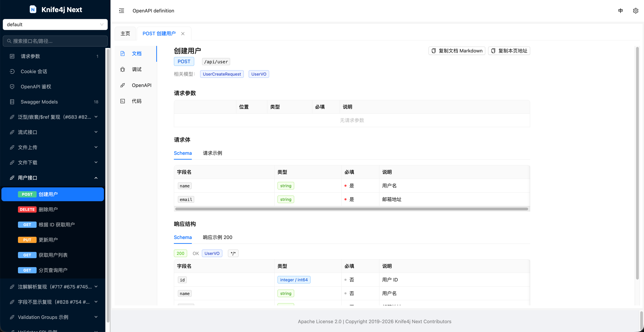Open the GET 根据 ID 获取用户 endpoint

click(53, 225)
